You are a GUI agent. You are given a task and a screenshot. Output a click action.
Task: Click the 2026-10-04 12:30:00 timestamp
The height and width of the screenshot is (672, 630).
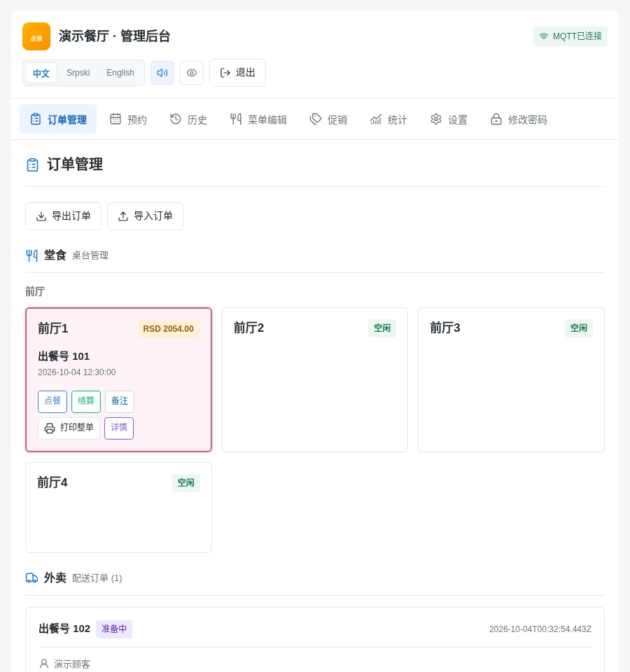(77, 372)
